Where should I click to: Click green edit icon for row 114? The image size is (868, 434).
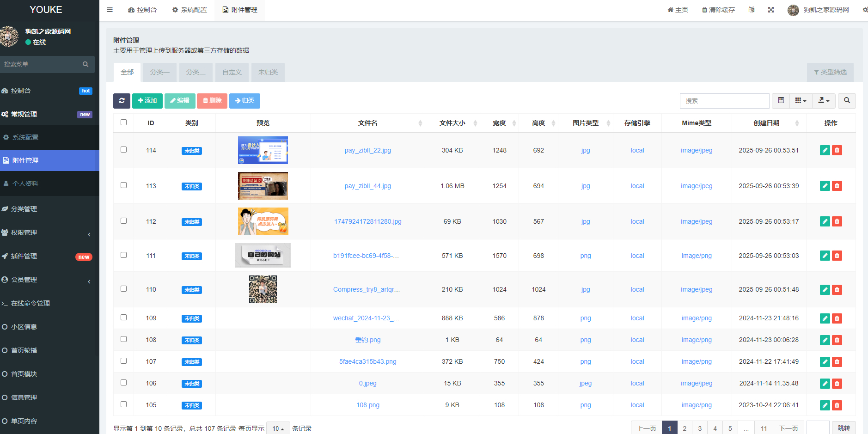point(825,150)
